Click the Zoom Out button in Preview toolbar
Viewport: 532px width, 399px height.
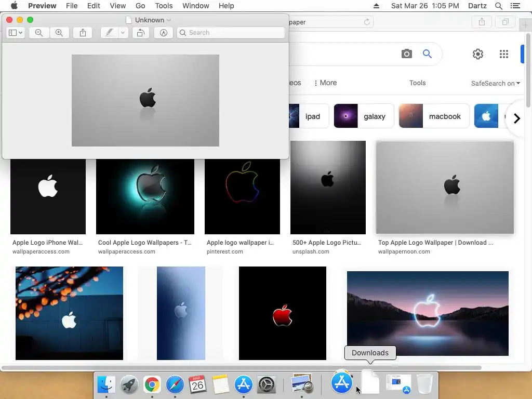pyautogui.click(x=39, y=33)
